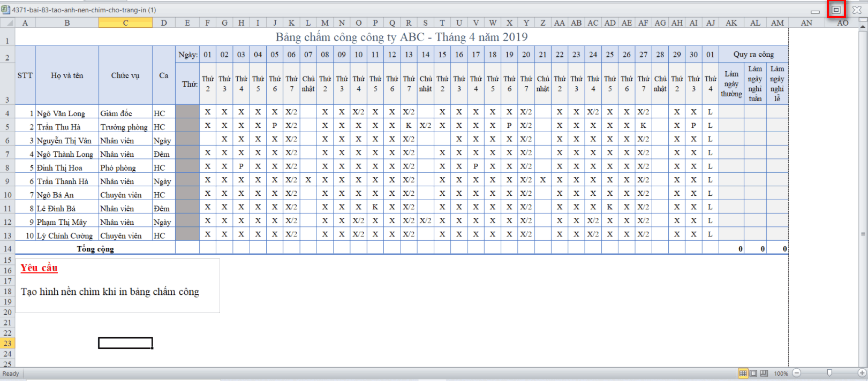Screen dimensions: 868x381
Task: Restore the workbook window size
Action: pos(836,10)
